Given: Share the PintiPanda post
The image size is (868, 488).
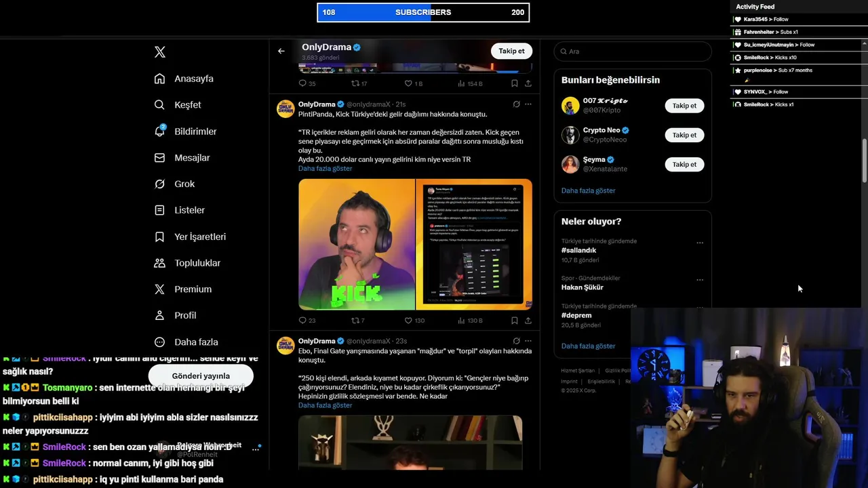Looking at the screenshot, I should pos(528,321).
